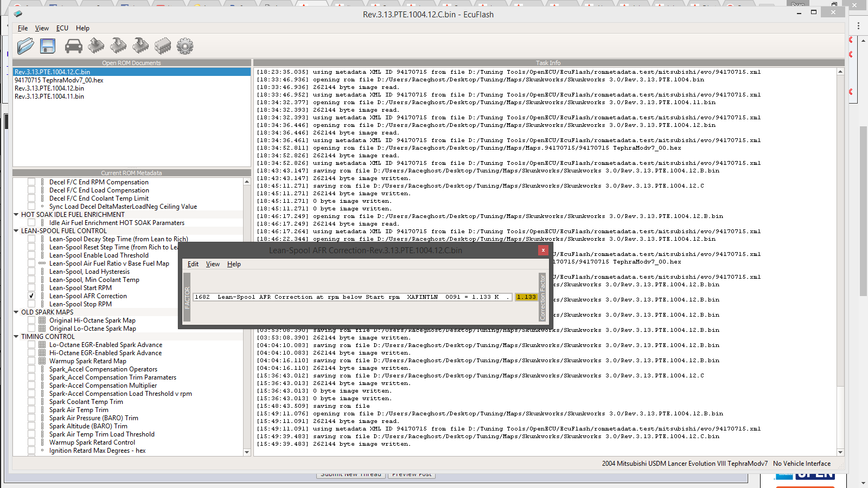Image resolution: width=868 pixels, height=488 pixels.
Task: Click the grid icon beside Original Hi-Octane Spark Map
Action: point(42,320)
